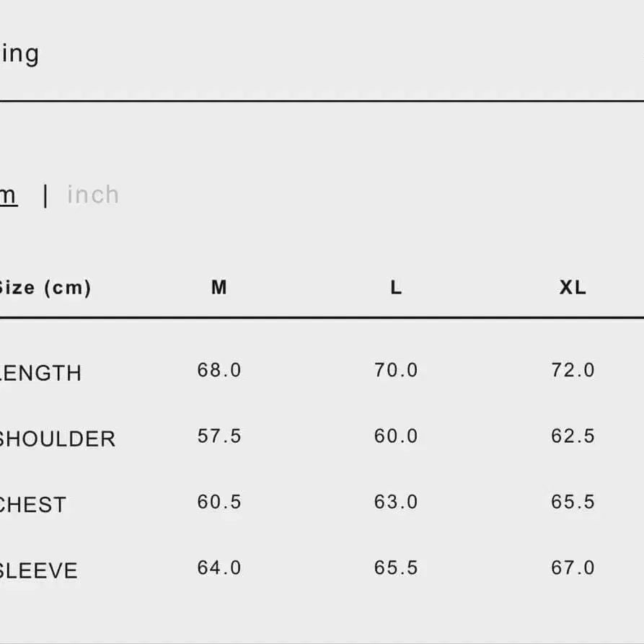Click the 70.0 length value for L
The image size is (644, 644).
click(x=396, y=370)
